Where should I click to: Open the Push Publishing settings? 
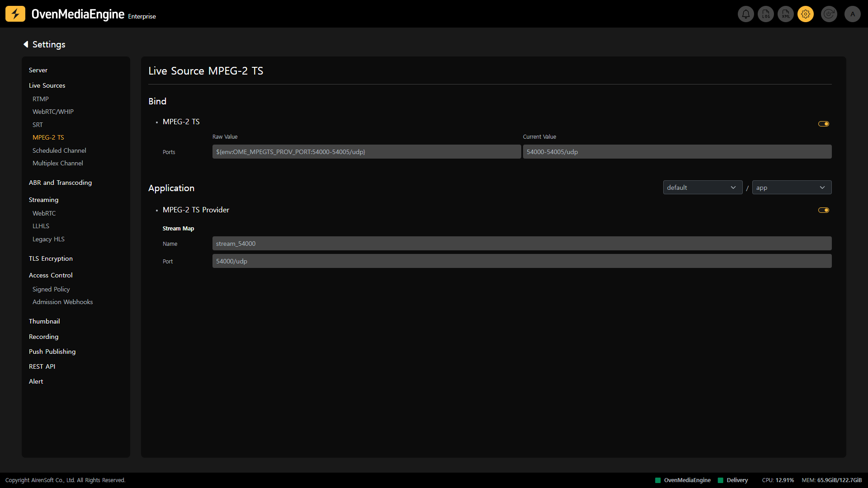tap(52, 352)
